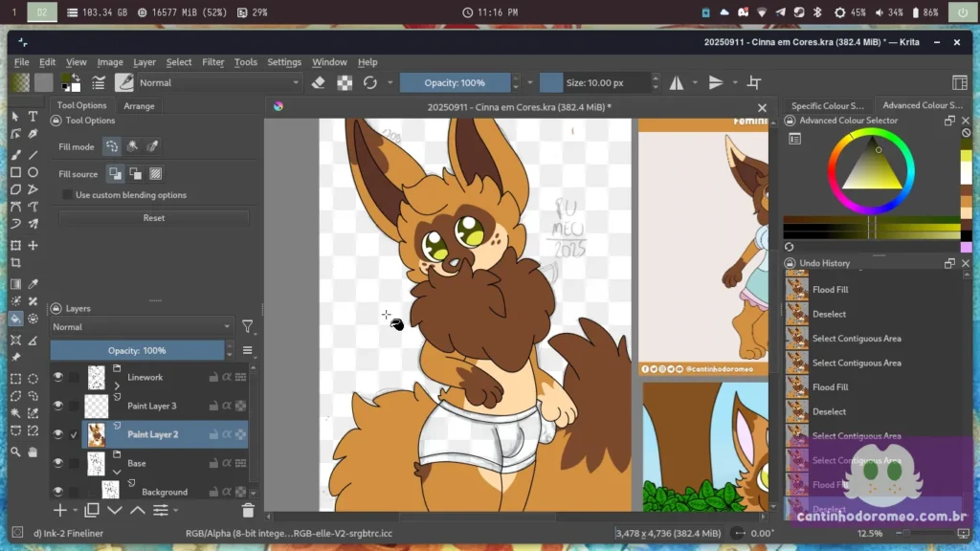Activate the Move tool
The width and height of the screenshot is (980, 551).
tap(33, 246)
